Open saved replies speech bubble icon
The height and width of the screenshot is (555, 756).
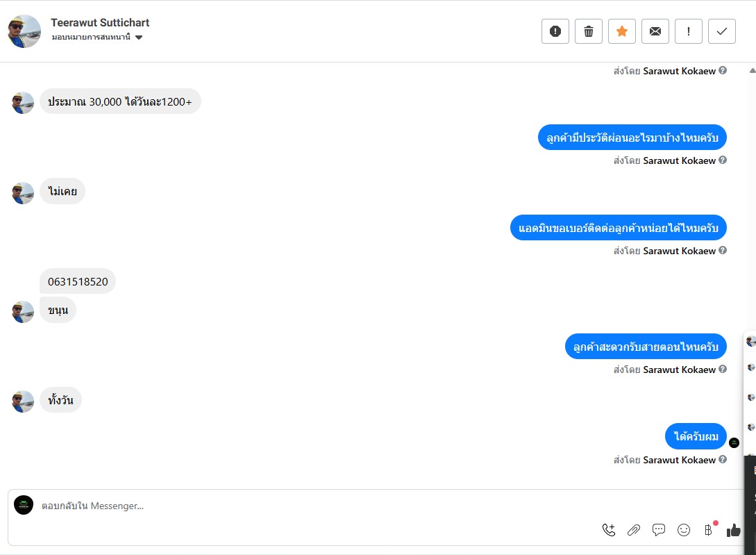(x=659, y=530)
